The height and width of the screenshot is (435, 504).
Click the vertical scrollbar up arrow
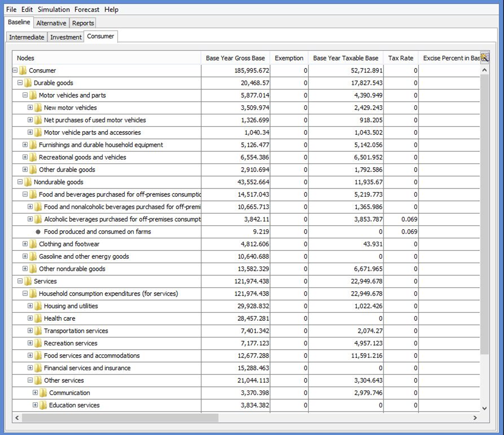484,70
